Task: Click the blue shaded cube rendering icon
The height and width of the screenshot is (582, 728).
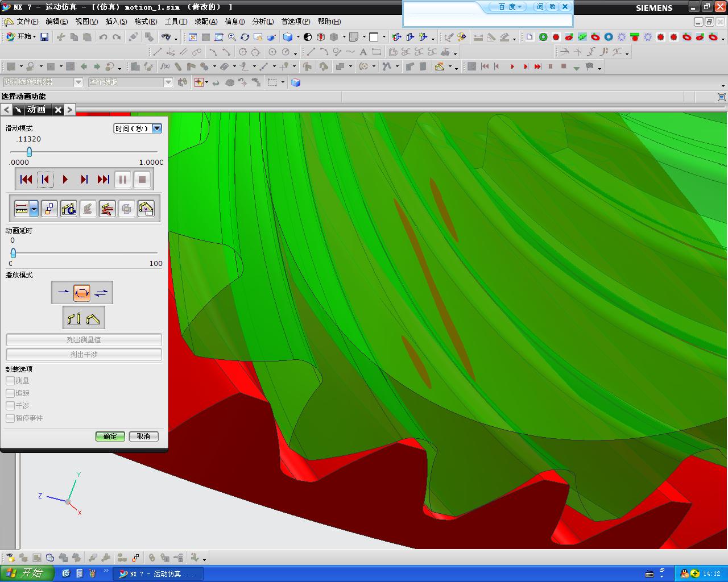Action: pos(288,37)
